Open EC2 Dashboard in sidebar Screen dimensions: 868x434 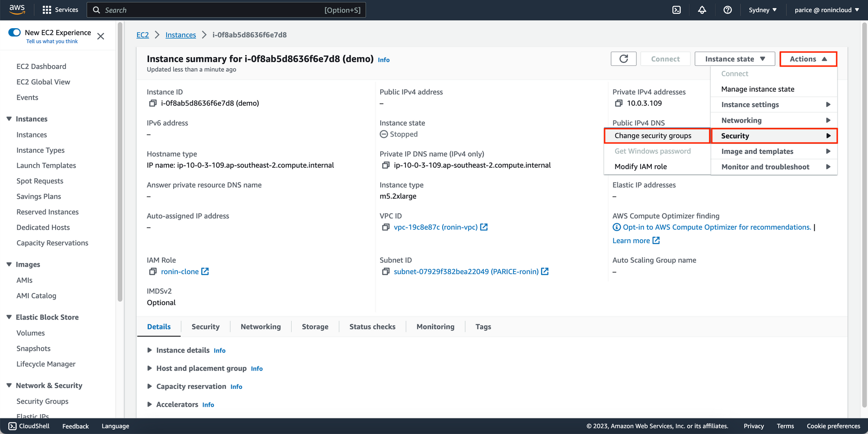[x=41, y=66]
